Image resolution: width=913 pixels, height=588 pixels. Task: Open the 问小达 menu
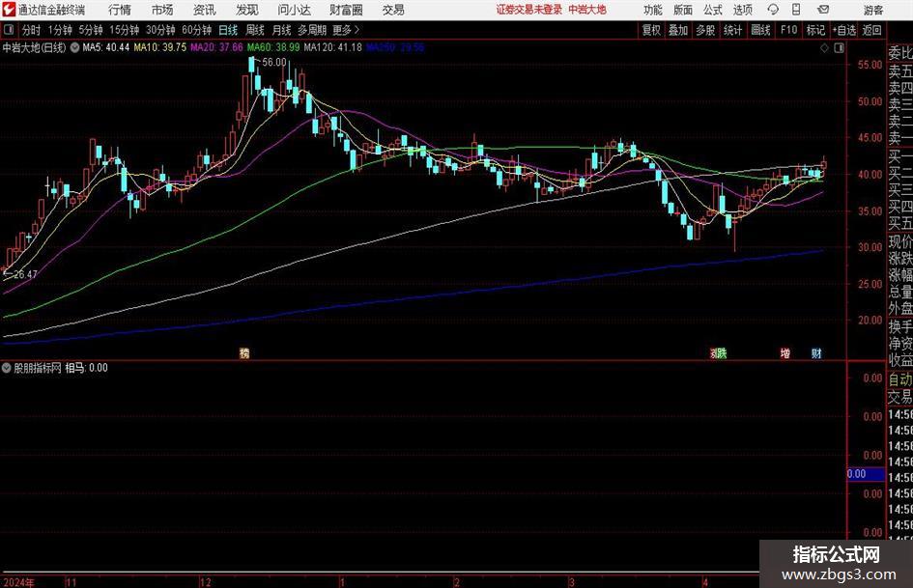pos(294,10)
